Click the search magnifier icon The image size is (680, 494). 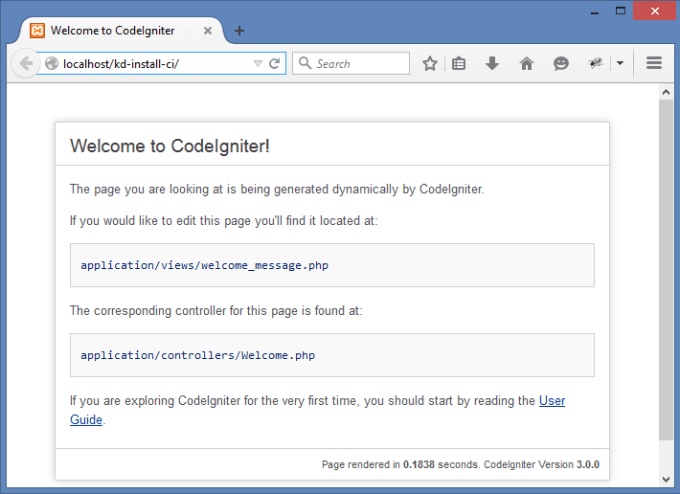point(305,63)
